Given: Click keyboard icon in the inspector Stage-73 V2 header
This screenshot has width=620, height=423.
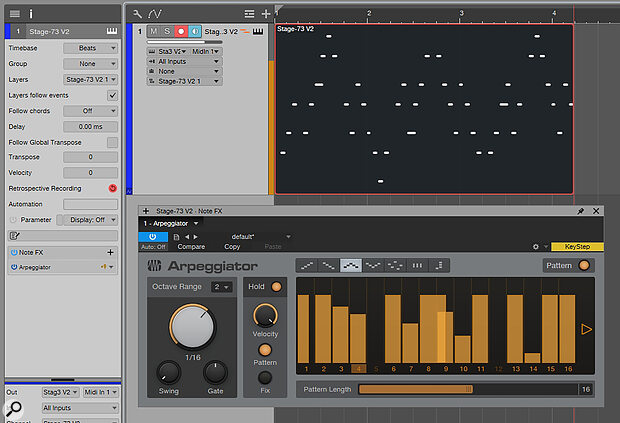Looking at the screenshot, I should [x=112, y=31].
